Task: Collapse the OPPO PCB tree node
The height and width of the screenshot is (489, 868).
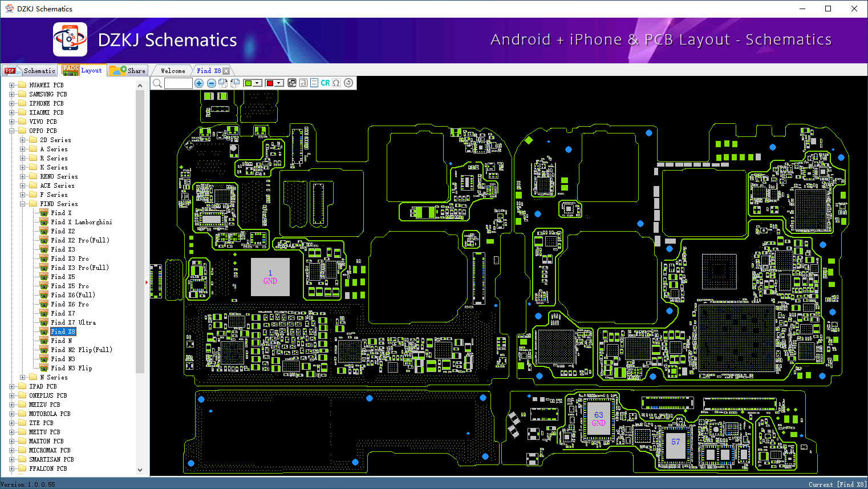Action: [x=12, y=131]
